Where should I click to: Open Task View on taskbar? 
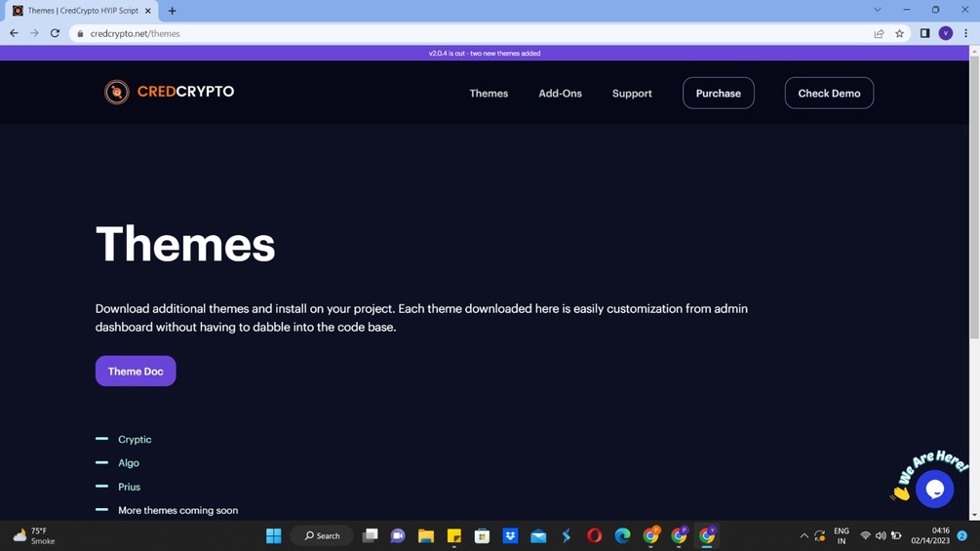(x=371, y=536)
